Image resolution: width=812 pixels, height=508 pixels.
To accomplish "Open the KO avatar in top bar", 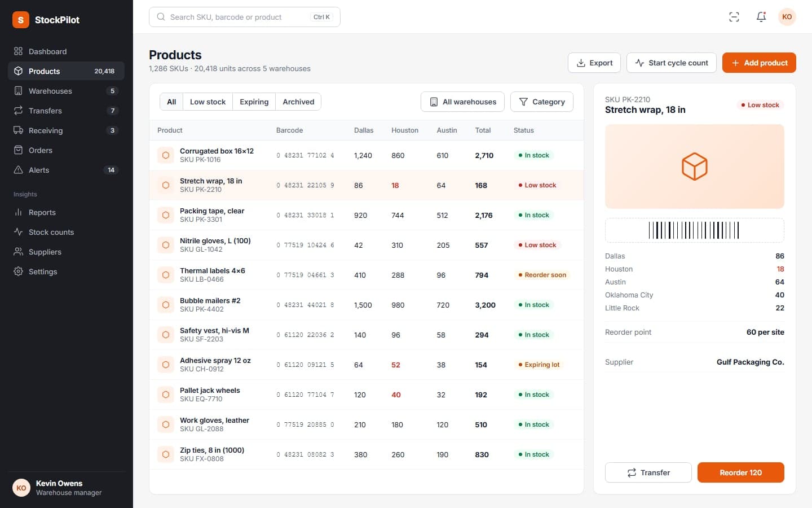I will tap(787, 17).
